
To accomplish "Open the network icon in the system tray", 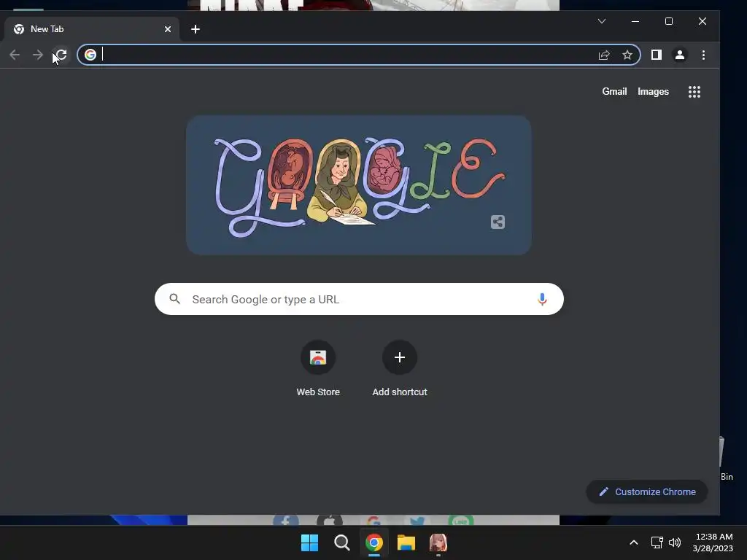I will coord(657,542).
